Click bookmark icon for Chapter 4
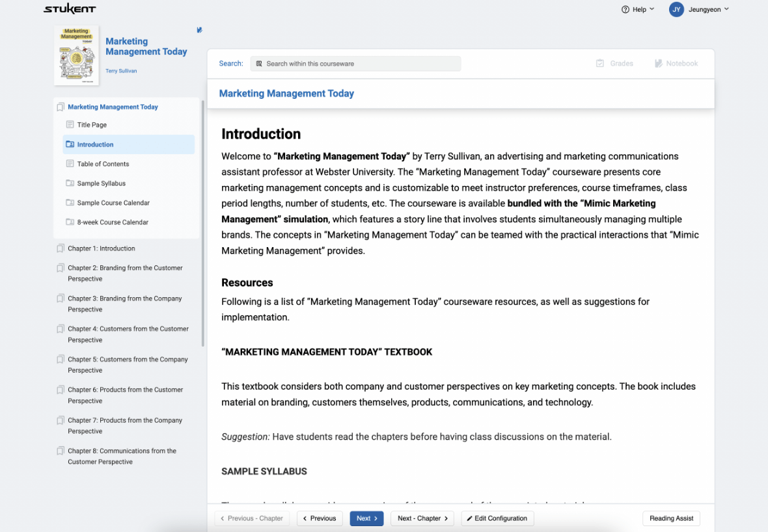 click(x=61, y=328)
